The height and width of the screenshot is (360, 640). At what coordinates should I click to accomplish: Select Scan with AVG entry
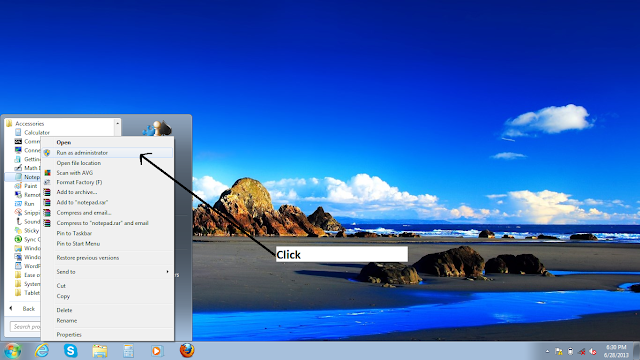(75, 173)
